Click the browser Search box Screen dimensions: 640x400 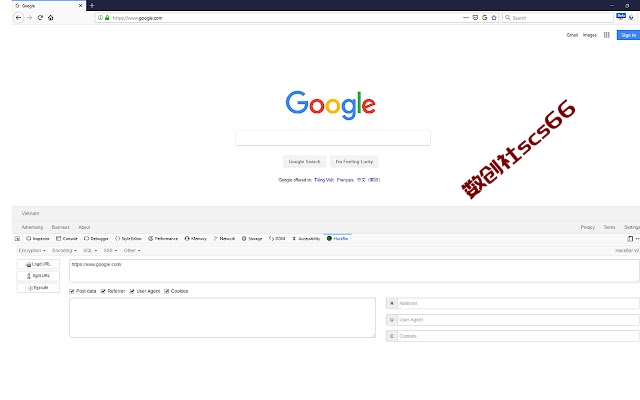click(558, 18)
